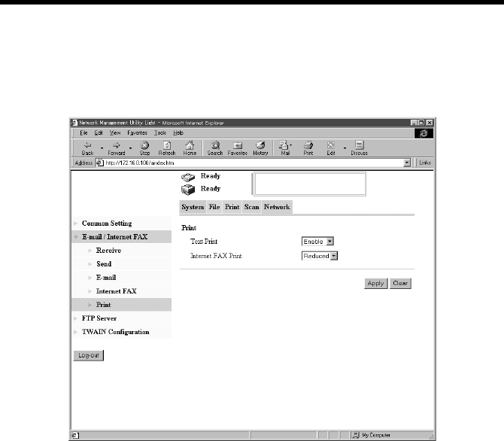Open the Favorites menu in menu bar

click(x=137, y=133)
